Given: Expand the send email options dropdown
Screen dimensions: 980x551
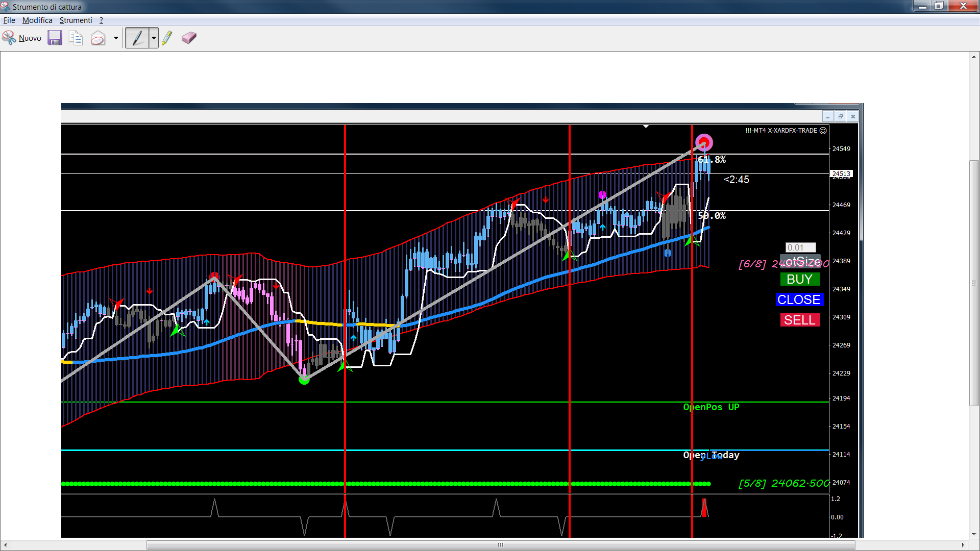Looking at the screenshot, I should (x=116, y=38).
